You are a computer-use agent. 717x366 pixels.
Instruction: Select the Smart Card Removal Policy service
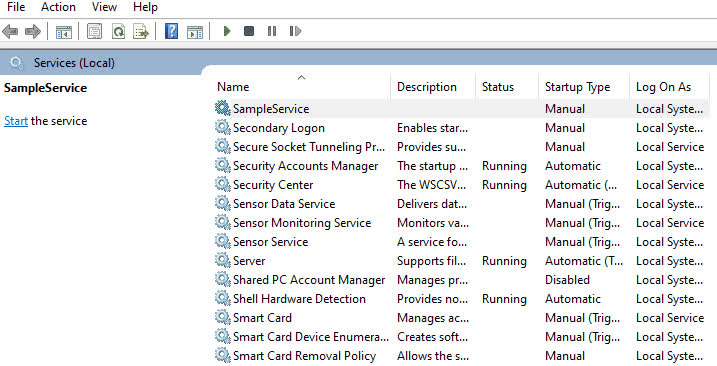pyautogui.click(x=304, y=356)
